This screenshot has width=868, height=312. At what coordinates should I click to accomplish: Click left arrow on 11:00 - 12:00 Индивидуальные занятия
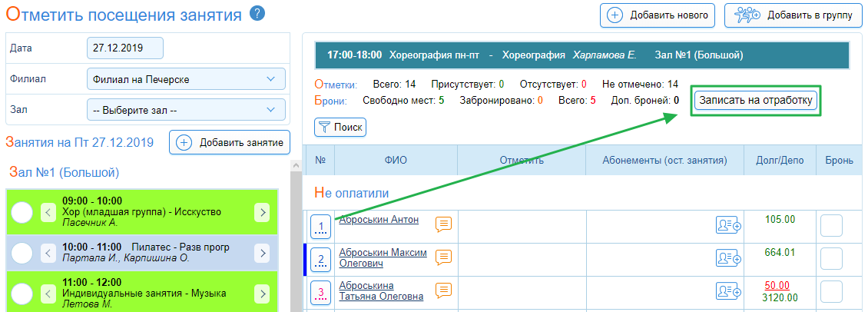(x=48, y=294)
